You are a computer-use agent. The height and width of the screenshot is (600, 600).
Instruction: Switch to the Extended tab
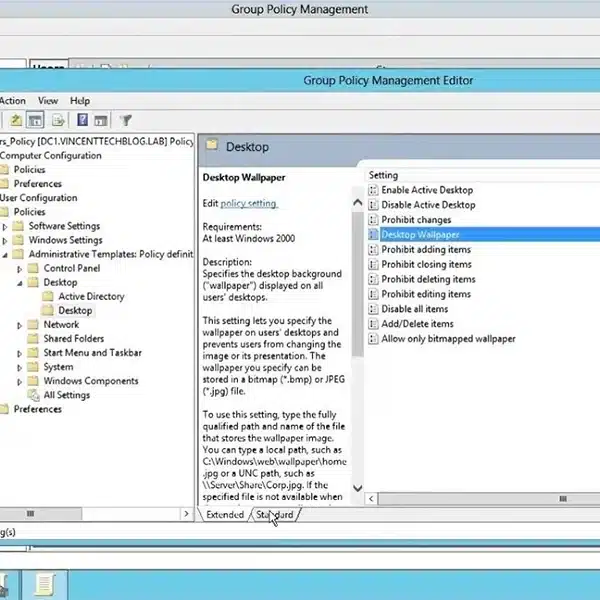(x=225, y=515)
